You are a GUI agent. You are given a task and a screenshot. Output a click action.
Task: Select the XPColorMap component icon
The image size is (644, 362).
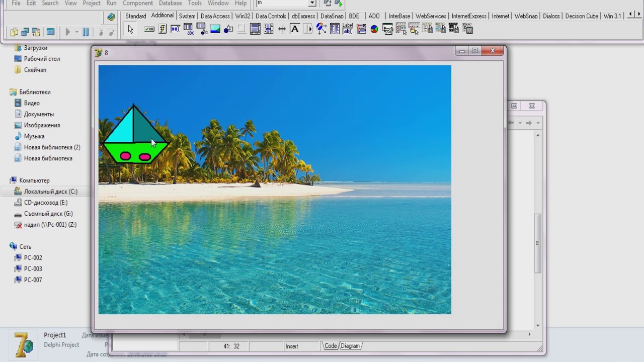[427, 29]
